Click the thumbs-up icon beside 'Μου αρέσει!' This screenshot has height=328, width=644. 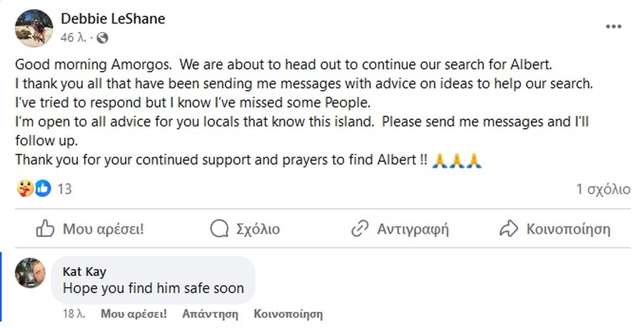pos(45,230)
